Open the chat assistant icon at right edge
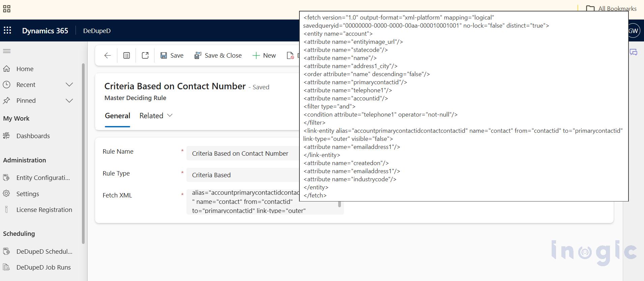Image resolution: width=644 pixels, height=281 pixels. coord(634,52)
